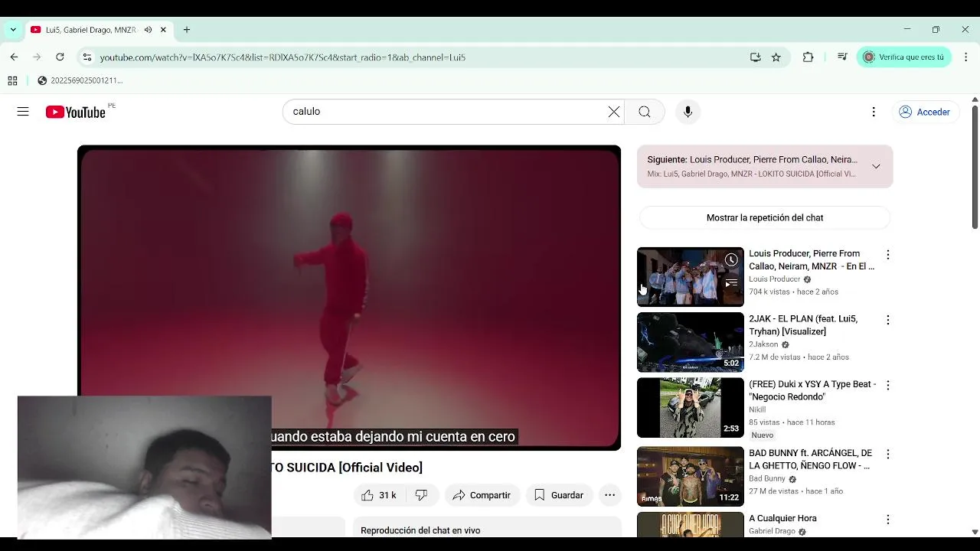Screen dimensions: 980x551
Task: Click the scrollbar down arrow
Action: click(975, 532)
